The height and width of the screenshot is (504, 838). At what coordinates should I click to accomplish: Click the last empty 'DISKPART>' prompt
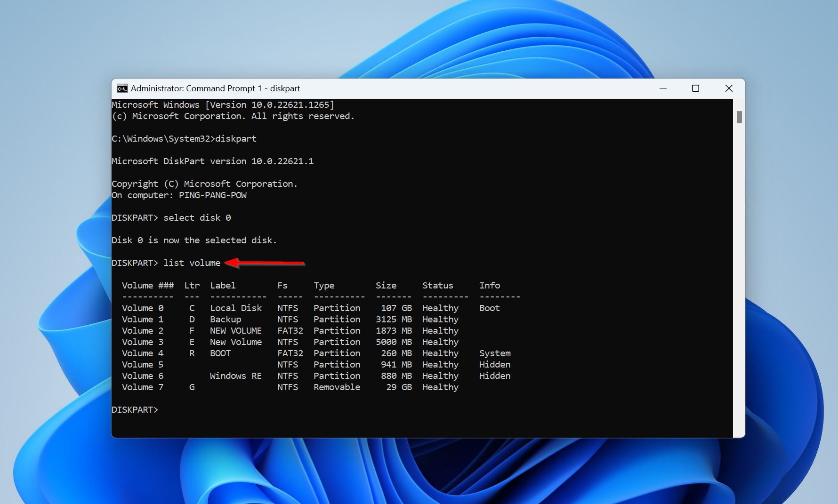[135, 410]
